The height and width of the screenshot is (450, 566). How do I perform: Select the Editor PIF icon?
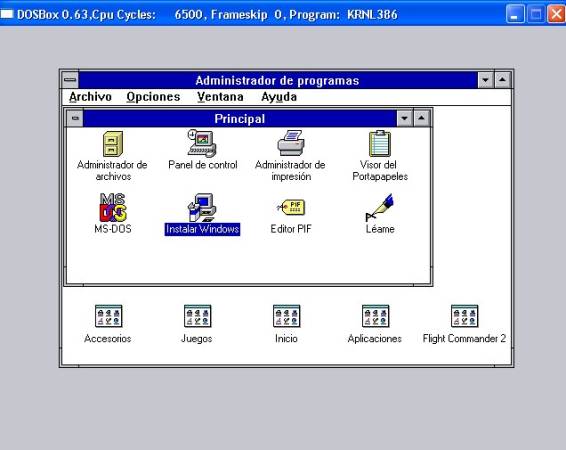291,207
